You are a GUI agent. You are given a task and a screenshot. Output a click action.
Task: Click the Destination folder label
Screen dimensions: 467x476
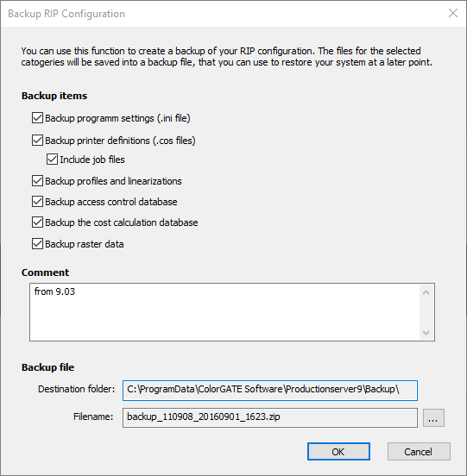click(77, 389)
